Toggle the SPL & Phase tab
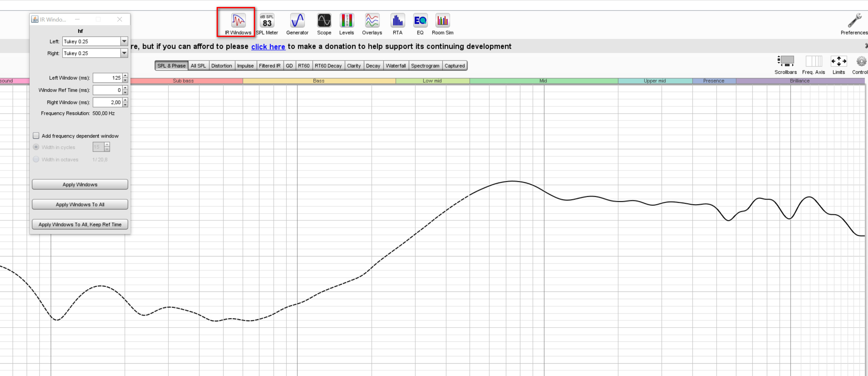This screenshot has height=376, width=868. point(171,65)
